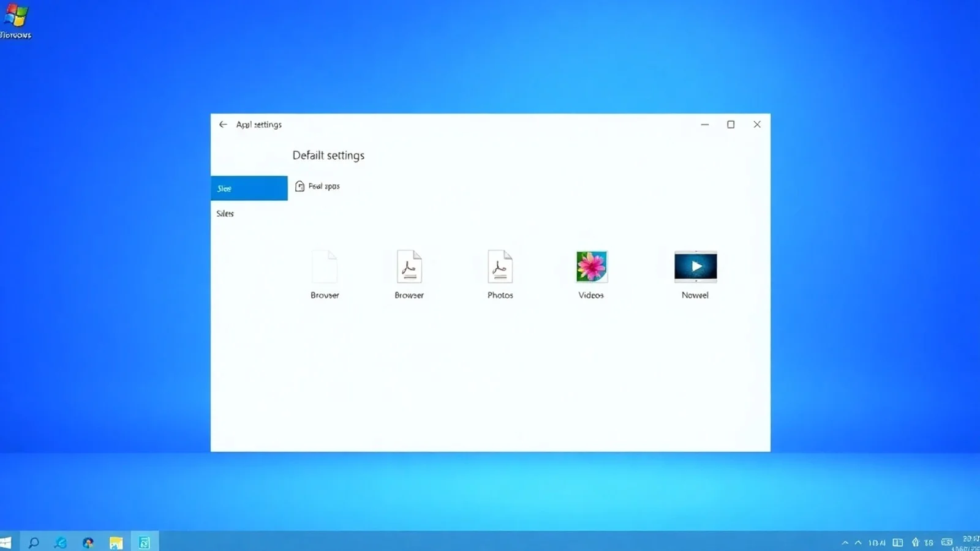Open the network tray icon

915,542
